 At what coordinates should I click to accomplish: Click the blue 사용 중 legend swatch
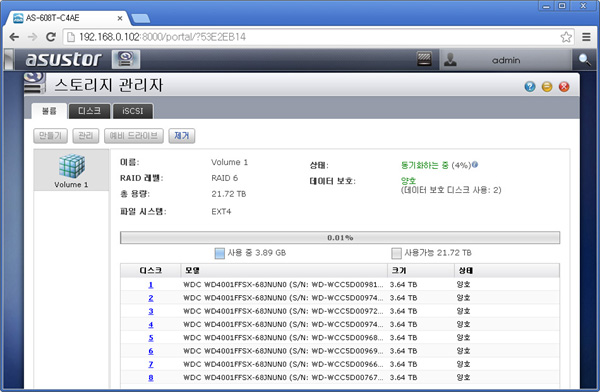tap(220, 253)
